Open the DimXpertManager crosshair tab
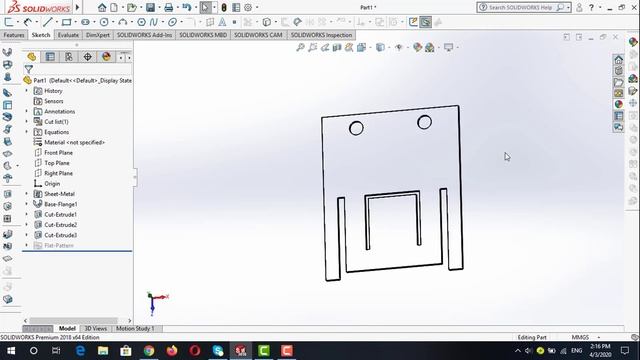This screenshot has height=360, width=640. pyautogui.click(x=87, y=57)
